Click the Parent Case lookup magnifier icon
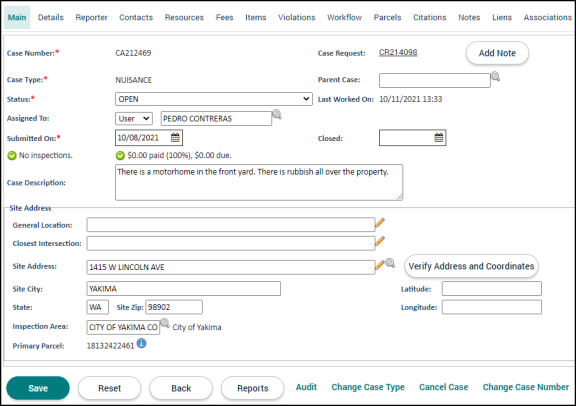 click(495, 76)
